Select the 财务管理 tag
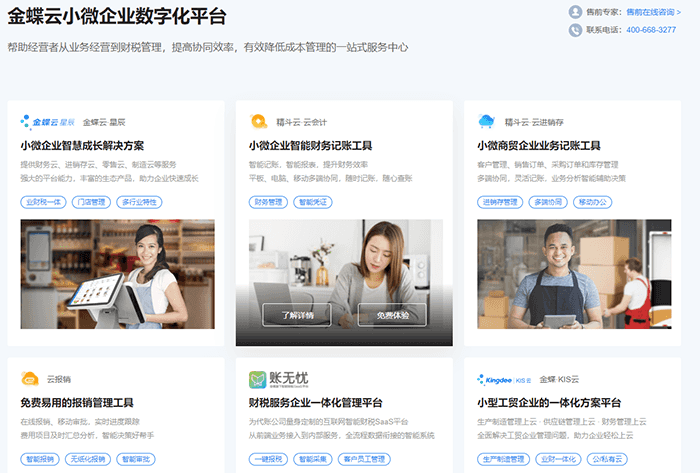This screenshot has height=473, width=700. coord(268,202)
